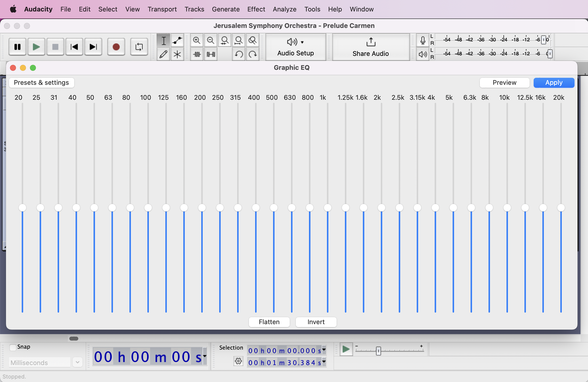
Task: Click the Pause button in transport toolbar
Action: pyautogui.click(x=17, y=47)
